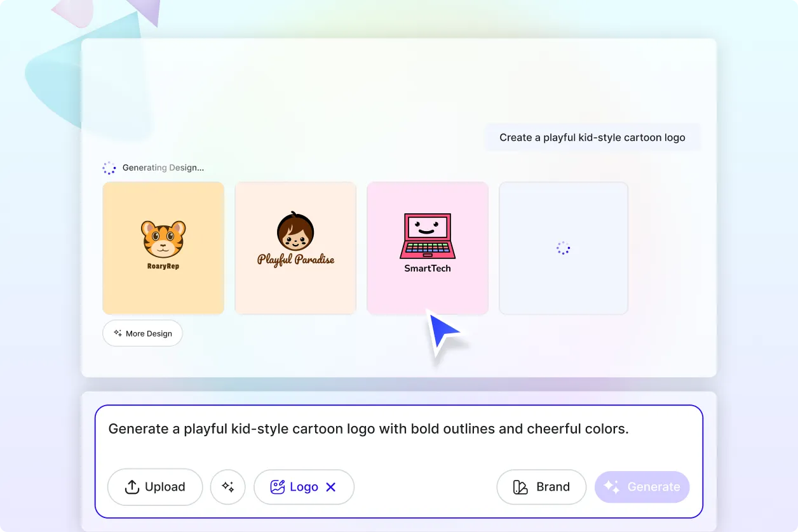Select the SmartTech logo name text

[428, 269]
